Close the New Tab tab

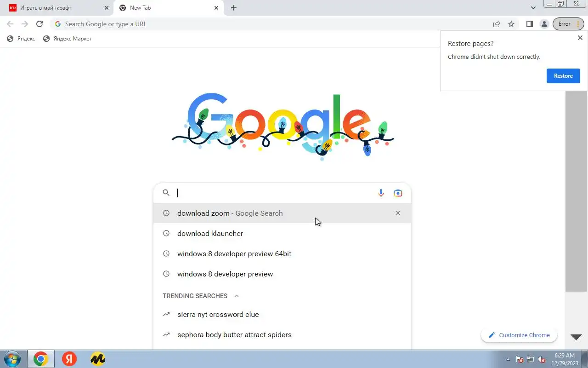pos(216,8)
